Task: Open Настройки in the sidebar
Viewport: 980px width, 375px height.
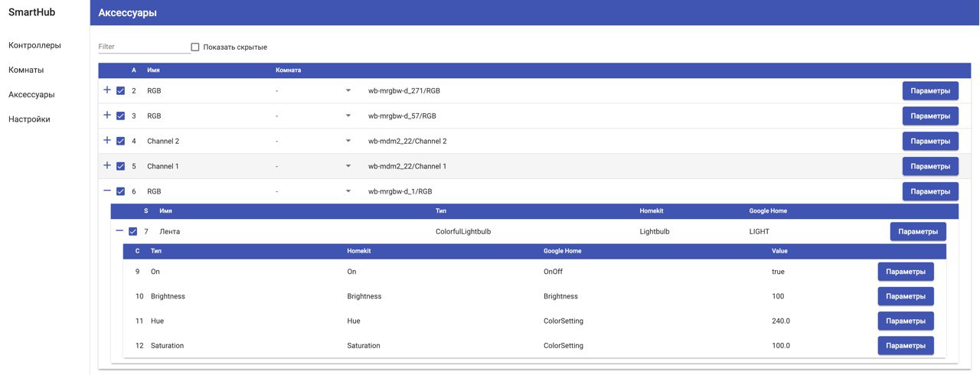Action: (29, 119)
